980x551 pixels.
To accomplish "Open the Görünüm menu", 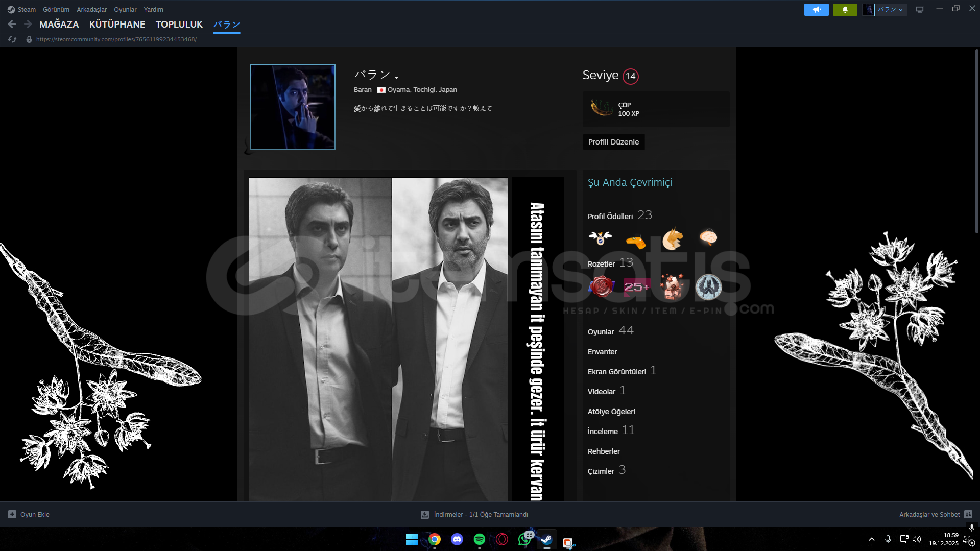I will [x=56, y=10].
